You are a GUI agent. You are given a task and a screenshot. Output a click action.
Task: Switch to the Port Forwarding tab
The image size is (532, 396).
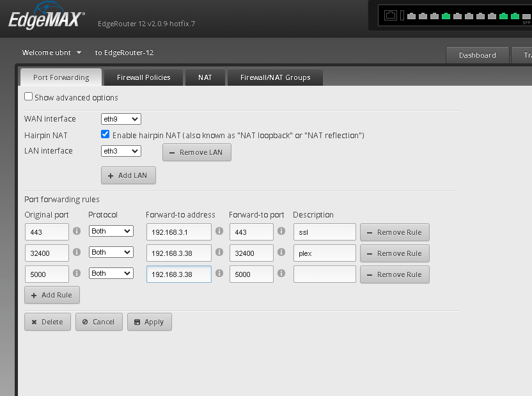coord(61,77)
